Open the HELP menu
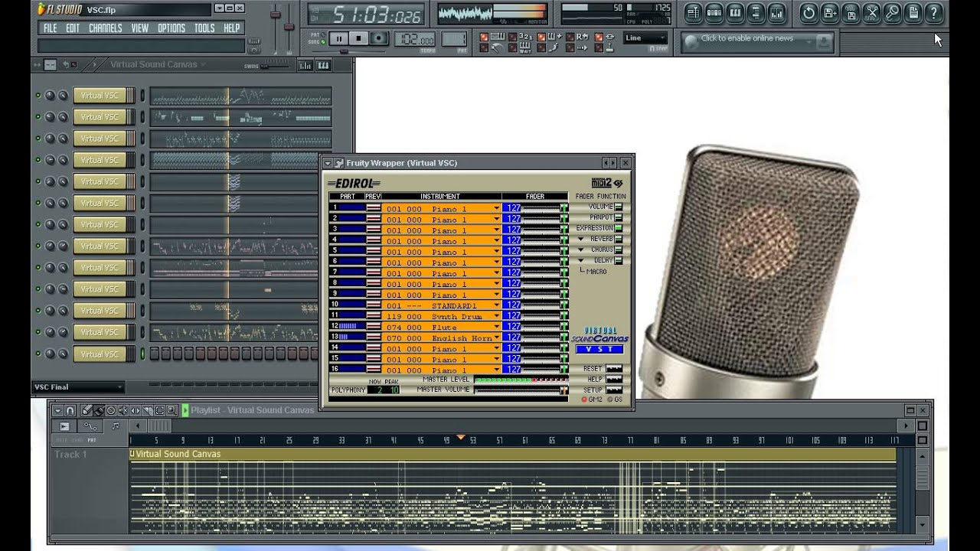Screen dimensions: 980x551 tap(232, 28)
